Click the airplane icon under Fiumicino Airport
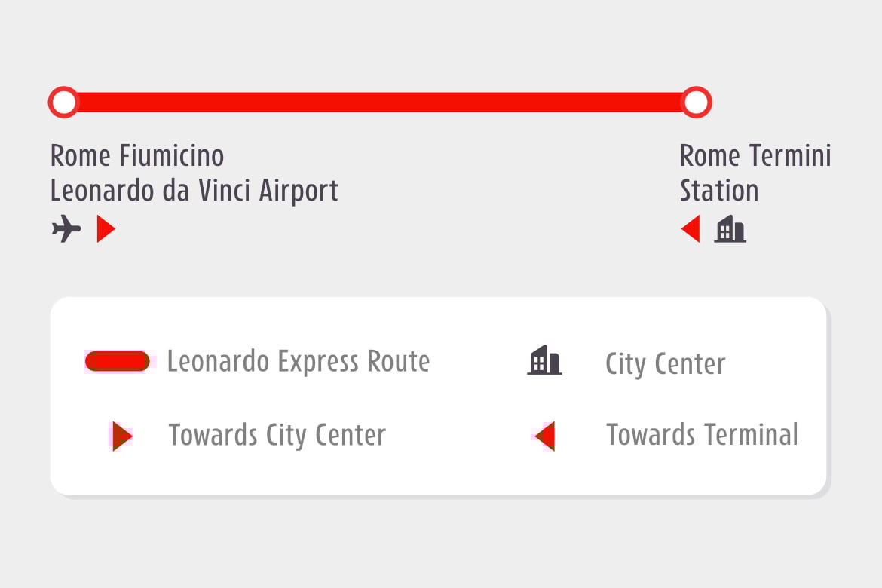Image resolution: width=882 pixels, height=588 pixels. tap(66, 228)
